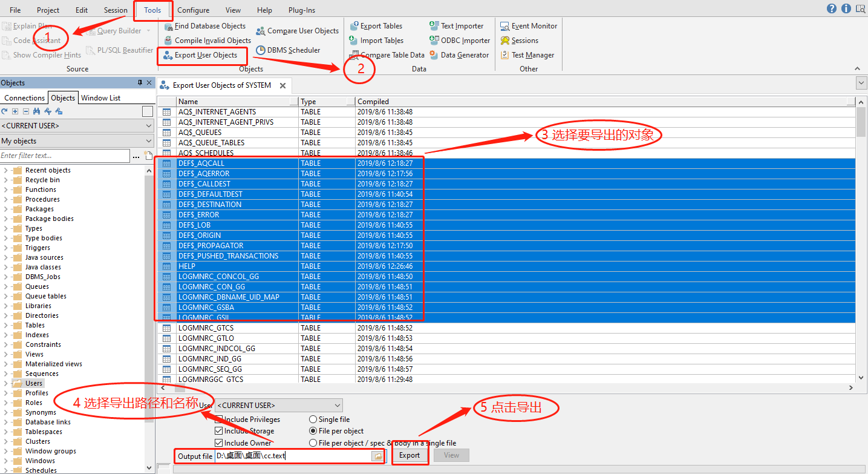The height and width of the screenshot is (474, 868).
Task: Click the Compare User Objects icon
Action: click(261, 31)
